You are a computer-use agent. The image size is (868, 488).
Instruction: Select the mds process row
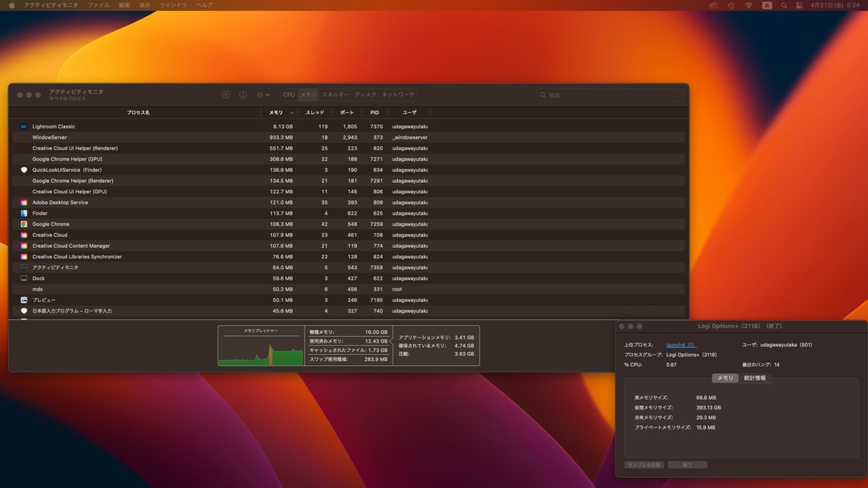pyautogui.click(x=348, y=289)
